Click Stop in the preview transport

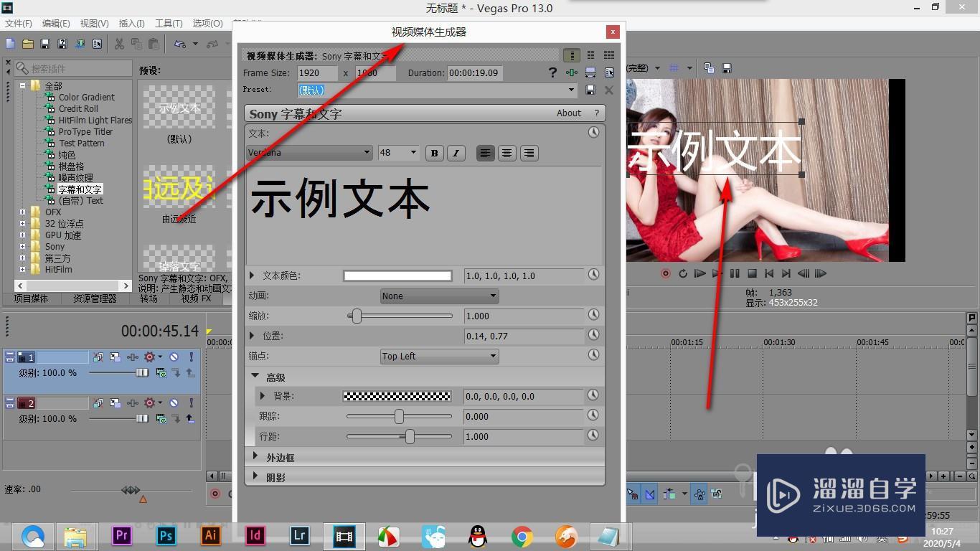tap(752, 273)
